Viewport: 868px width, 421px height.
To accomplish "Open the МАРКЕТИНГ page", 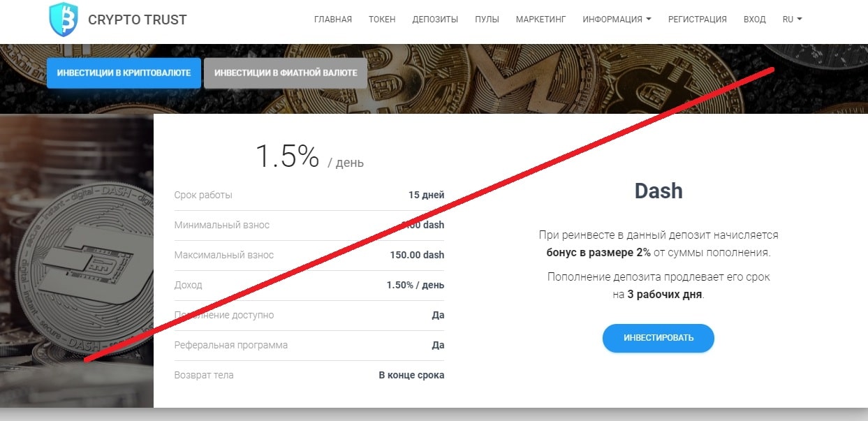I will coord(540,20).
